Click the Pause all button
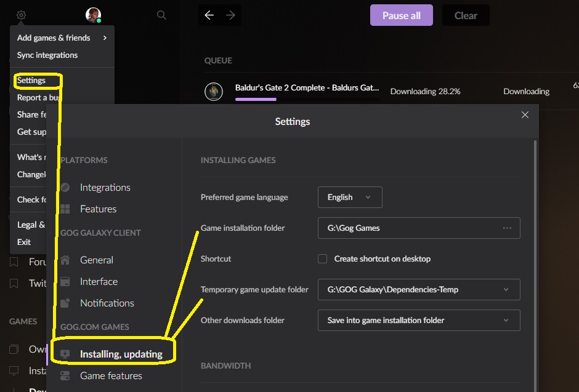Screen dimensions: 579x392 point(402,15)
